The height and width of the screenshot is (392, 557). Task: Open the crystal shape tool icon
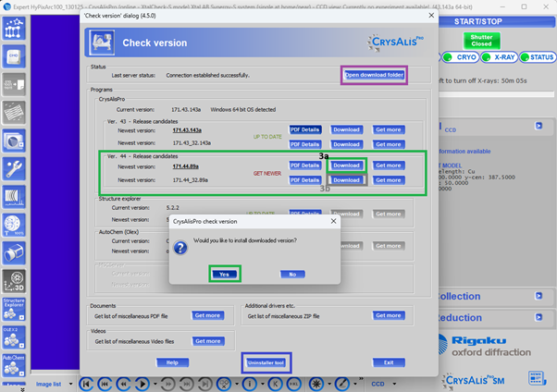[14, 141]
